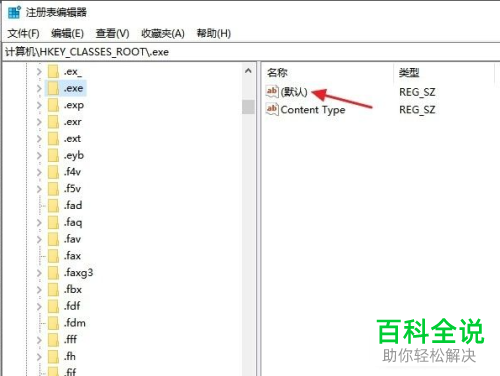Image resolution: width=500 pixels, height=376 pixels.
Task: Click the .eyb folder icon
Action: (53, 155)
